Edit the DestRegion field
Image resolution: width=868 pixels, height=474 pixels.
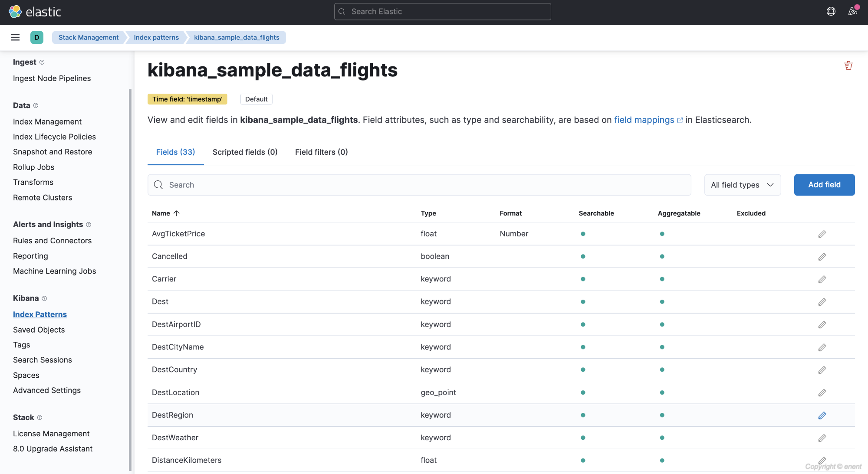pos(822,415)
